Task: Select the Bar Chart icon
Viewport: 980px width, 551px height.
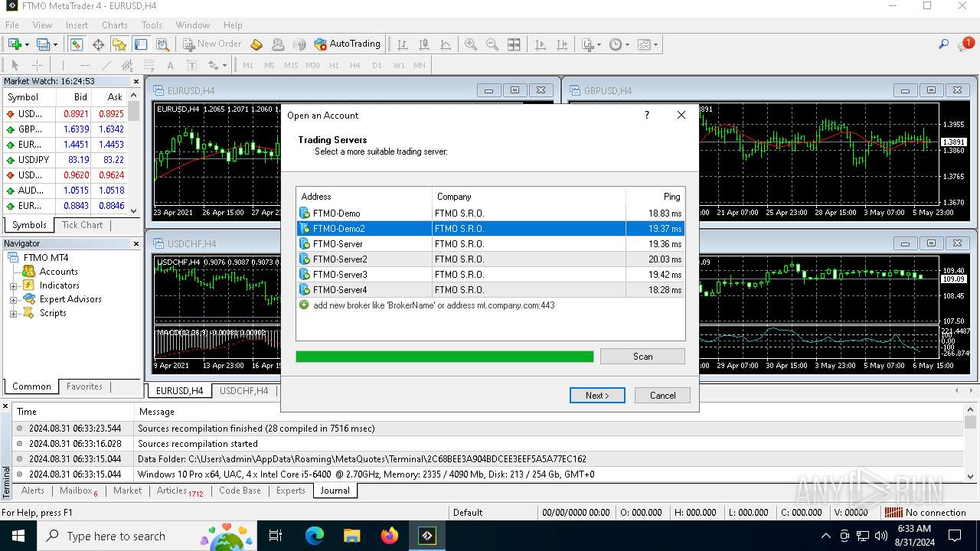Action: tap(402, 44)
